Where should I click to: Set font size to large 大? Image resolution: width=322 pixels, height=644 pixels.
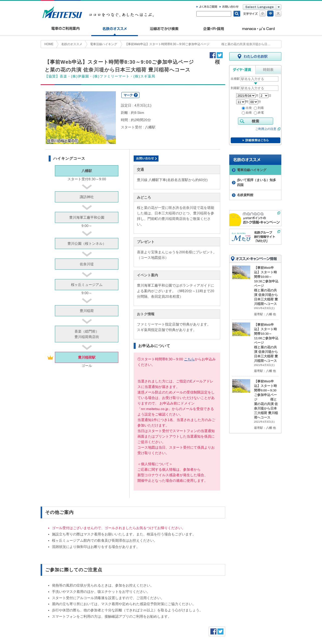(278, 14)
